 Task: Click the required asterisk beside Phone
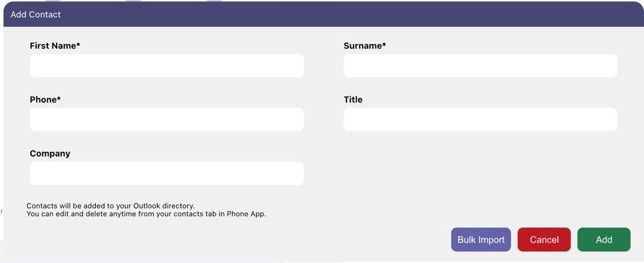tap(58, 99)
